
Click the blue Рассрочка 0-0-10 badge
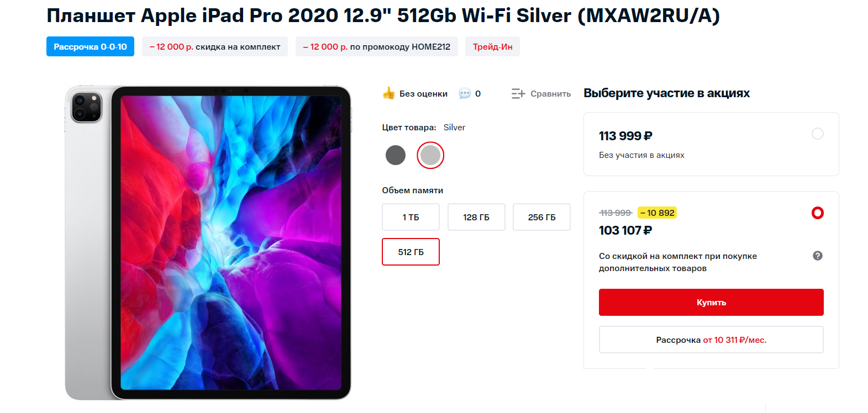coord(90,46)
